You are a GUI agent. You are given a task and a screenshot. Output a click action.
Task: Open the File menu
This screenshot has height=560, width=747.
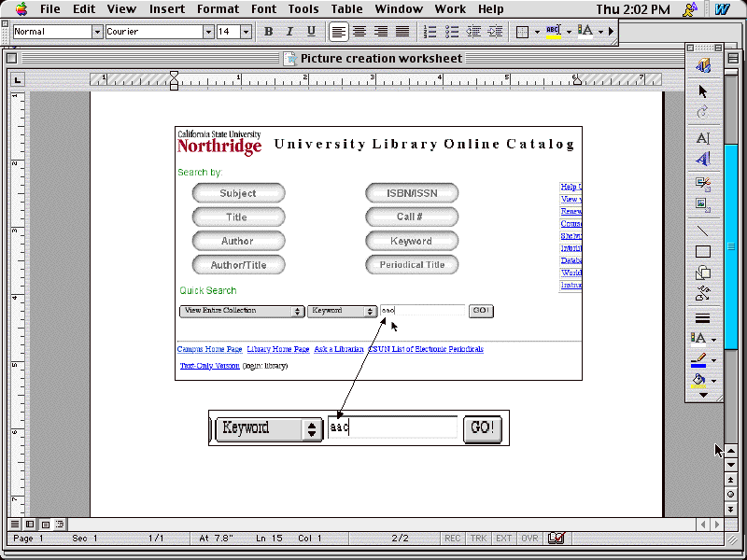click(x=50, y=9)
